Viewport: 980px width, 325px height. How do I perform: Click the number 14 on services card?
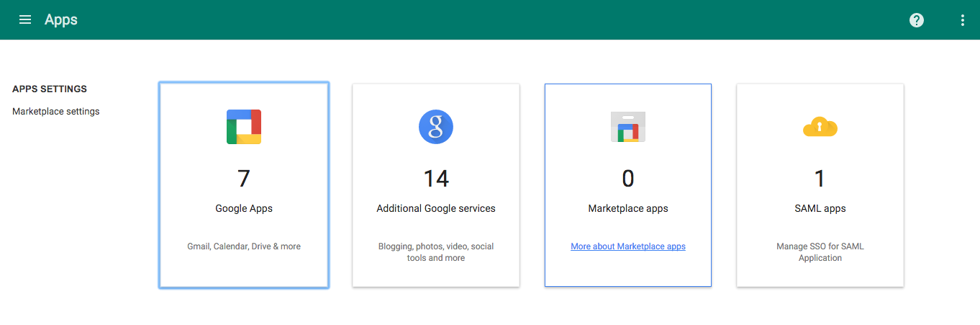pyautogui.click(x=436, y=178)
